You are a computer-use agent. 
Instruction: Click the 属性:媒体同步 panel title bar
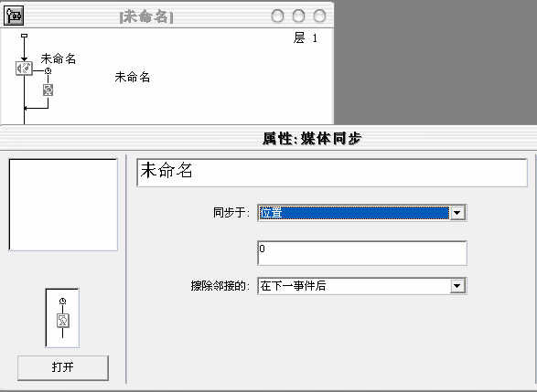(269, 138)
